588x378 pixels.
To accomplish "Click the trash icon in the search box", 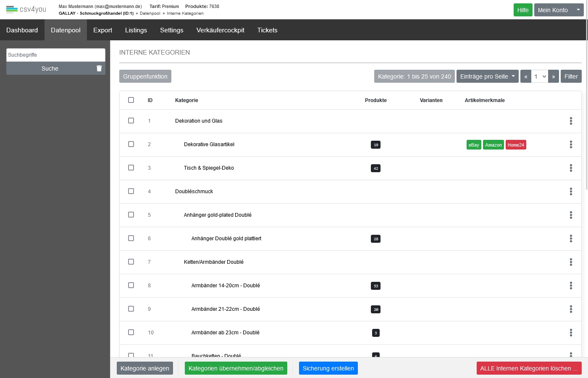I will [x=99, y=68].
